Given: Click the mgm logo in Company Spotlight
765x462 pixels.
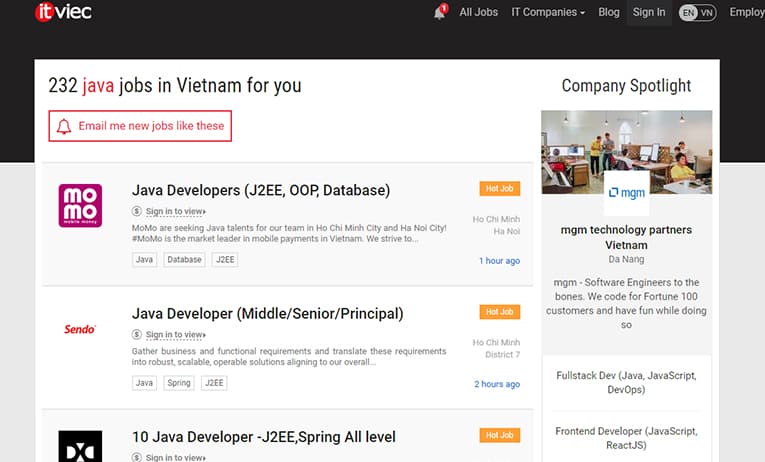Looking at the screenshot, I should coord(626,193).
